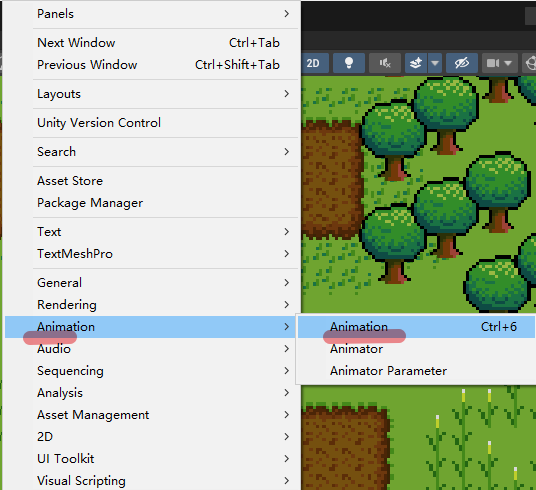Toggle scene audio mute icon
The image size is (536, 490).
coord(385,63)
